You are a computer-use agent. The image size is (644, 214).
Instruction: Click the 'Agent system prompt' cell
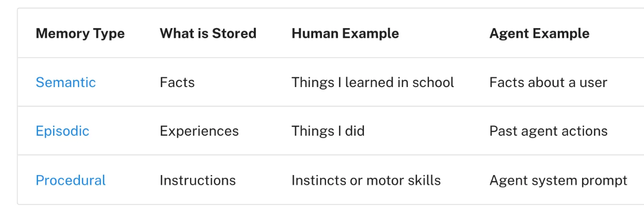558,180
